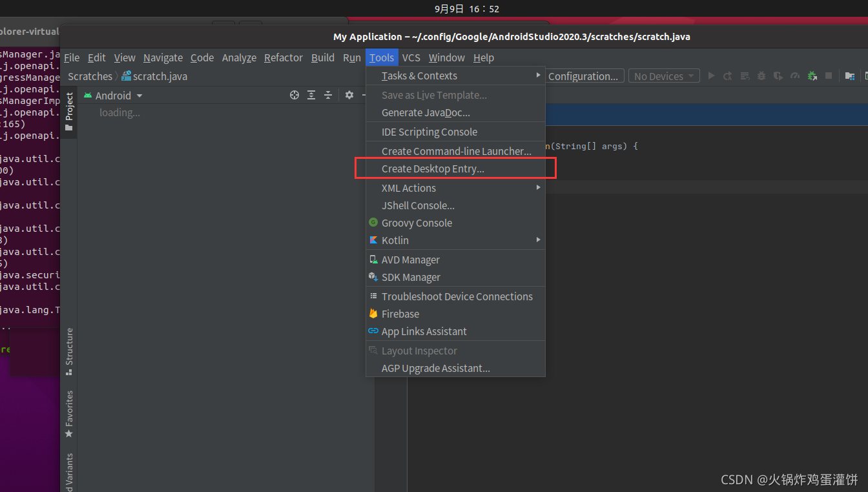Click the Run with Coverage icon
Image resolution: width=868 pixels, height=492 pixels.
pyautogui.click(x=778, y=76)
